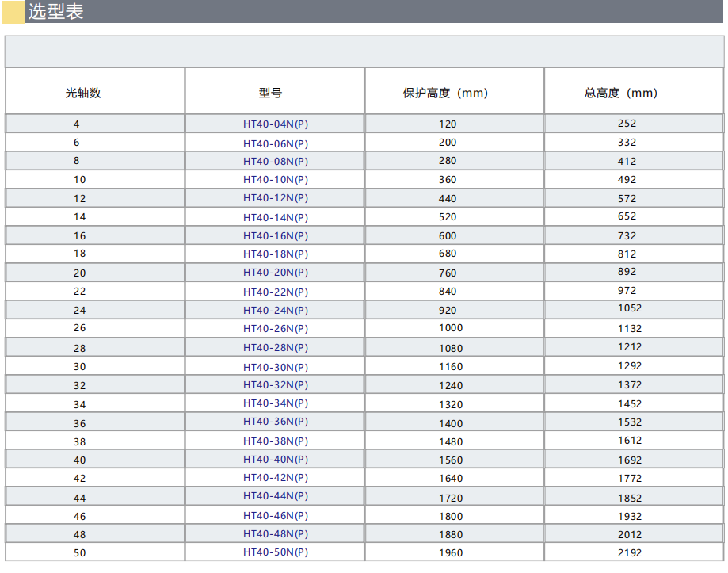The width and height of the screenshot is (728, 573).
Task: Choose model HT40-44N(P)
Action: [275, 496]
